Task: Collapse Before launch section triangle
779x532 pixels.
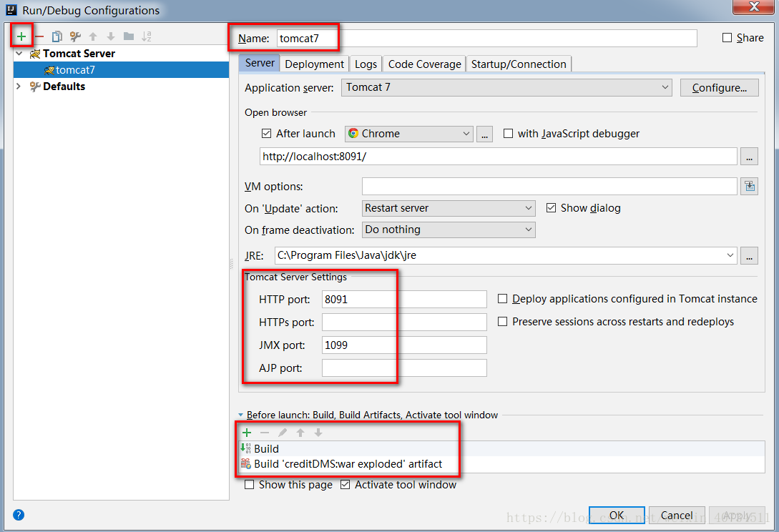Action: [x=240, y=415]
